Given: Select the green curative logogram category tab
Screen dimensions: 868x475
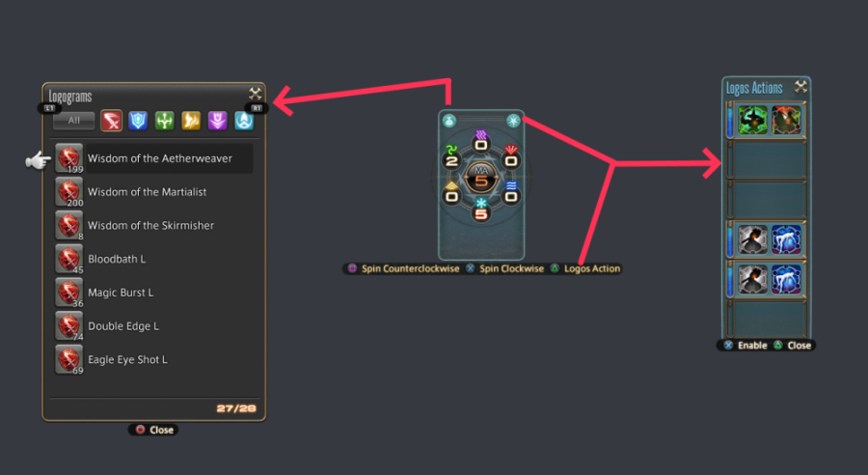Looking at the screenshot, I should point(164,121).
